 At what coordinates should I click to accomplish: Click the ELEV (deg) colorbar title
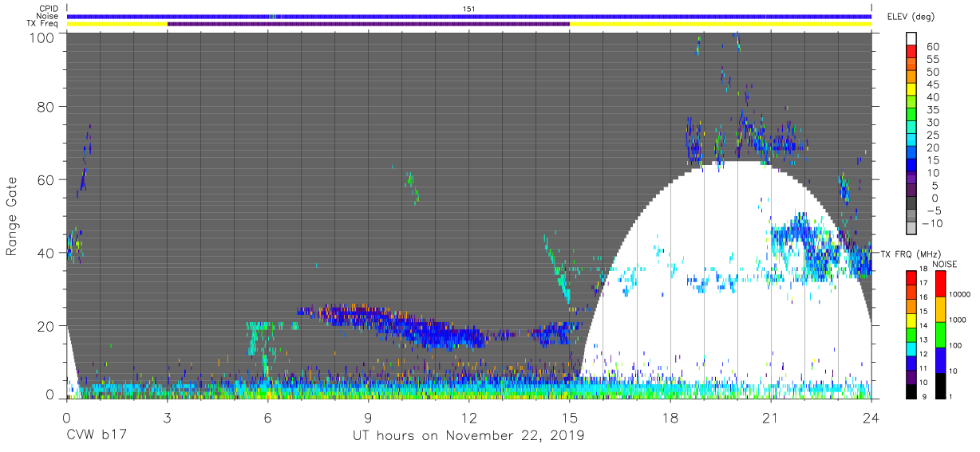point(910,16)
